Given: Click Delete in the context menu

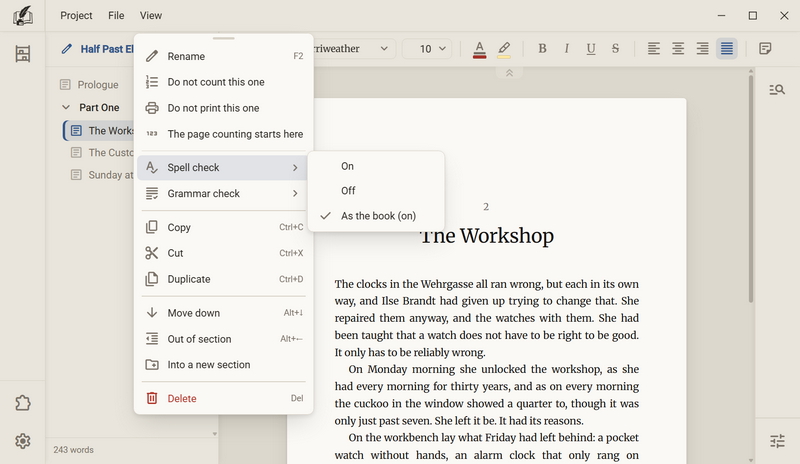Looking at the screenshot, I should click(223, 398).
